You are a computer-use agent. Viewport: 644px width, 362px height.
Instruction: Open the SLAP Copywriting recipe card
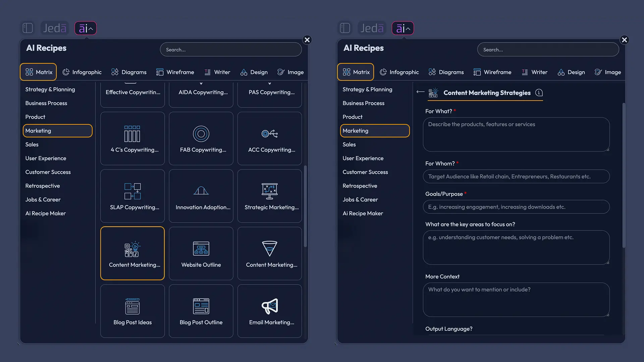(x=132, y=196)
